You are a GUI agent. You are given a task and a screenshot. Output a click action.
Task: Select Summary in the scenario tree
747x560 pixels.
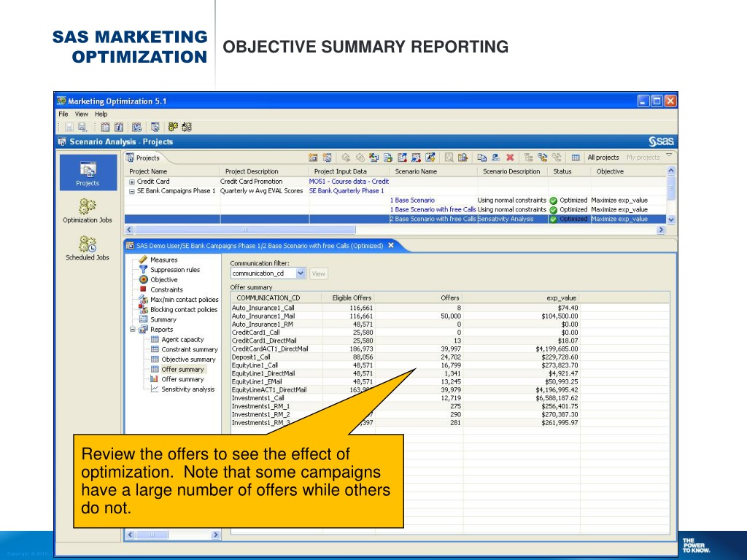[x=163, y=319]
